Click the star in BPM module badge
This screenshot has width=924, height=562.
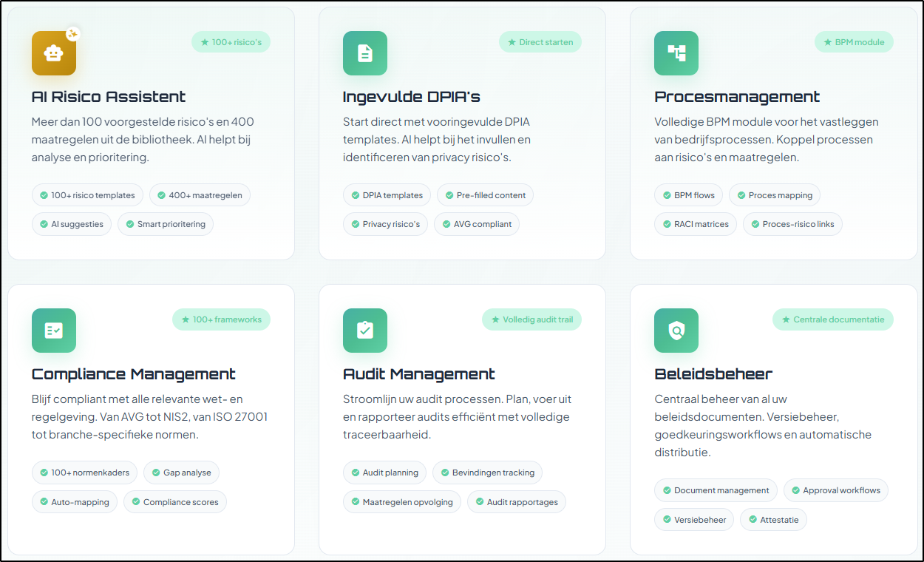pyautogui.click(x=827, y=42)
